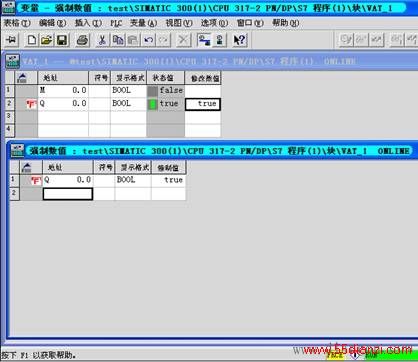Click the 显示格式 column header in VAT table
Viewport: 418px width, 362px height.
(x=129, y=78)
